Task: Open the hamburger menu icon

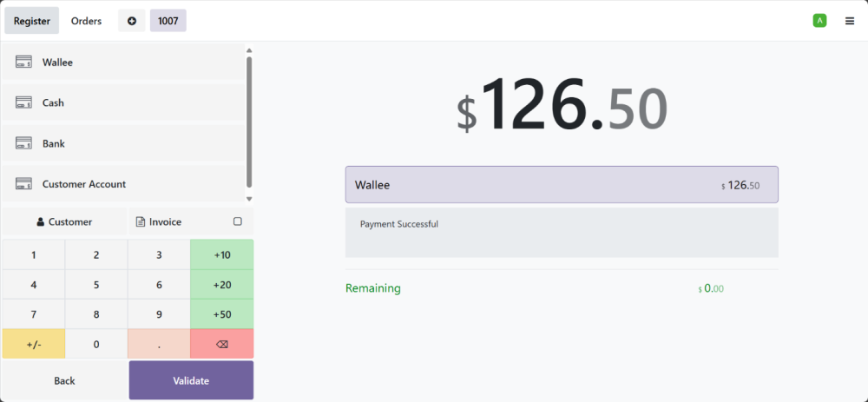Action: point(850,21)
